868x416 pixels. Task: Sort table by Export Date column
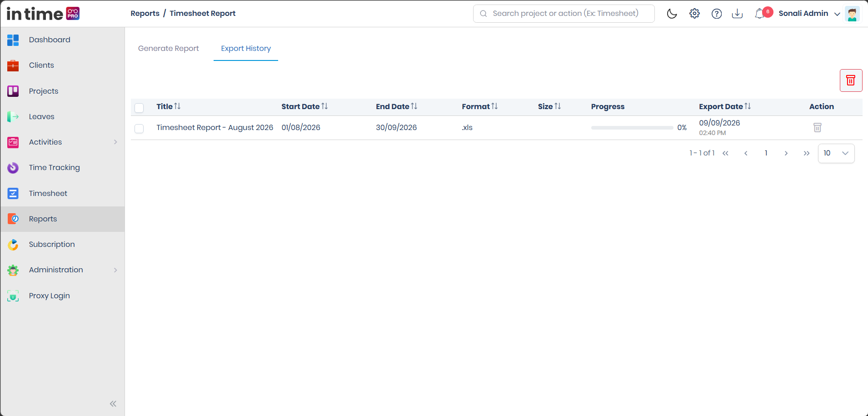[725, 106]
